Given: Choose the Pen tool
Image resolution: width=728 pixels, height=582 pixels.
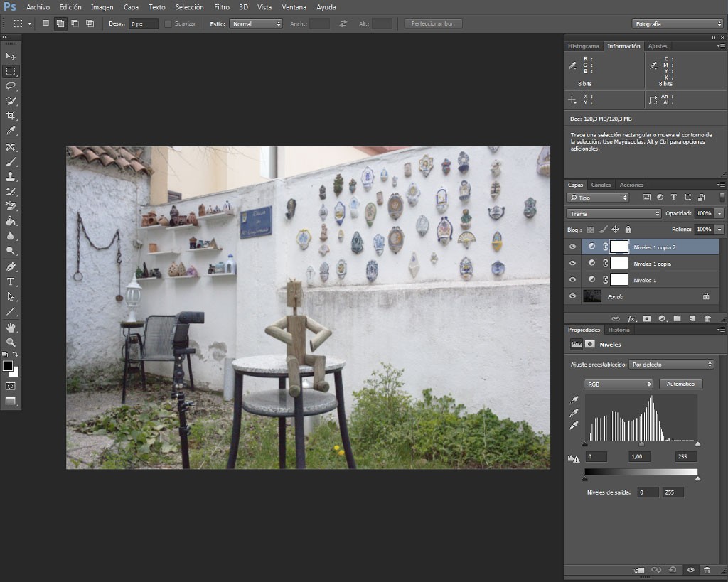Looking at the screenshot, I should [x=11, y=267].
